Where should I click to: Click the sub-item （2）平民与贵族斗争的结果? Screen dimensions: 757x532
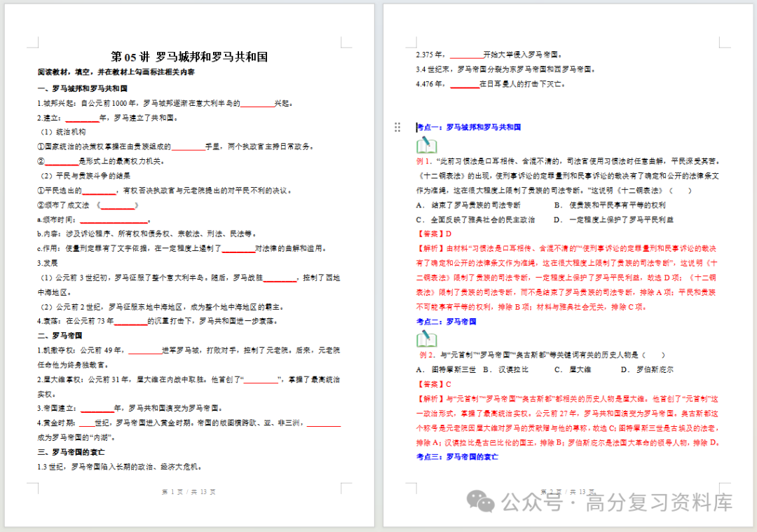tap(86, 176)
